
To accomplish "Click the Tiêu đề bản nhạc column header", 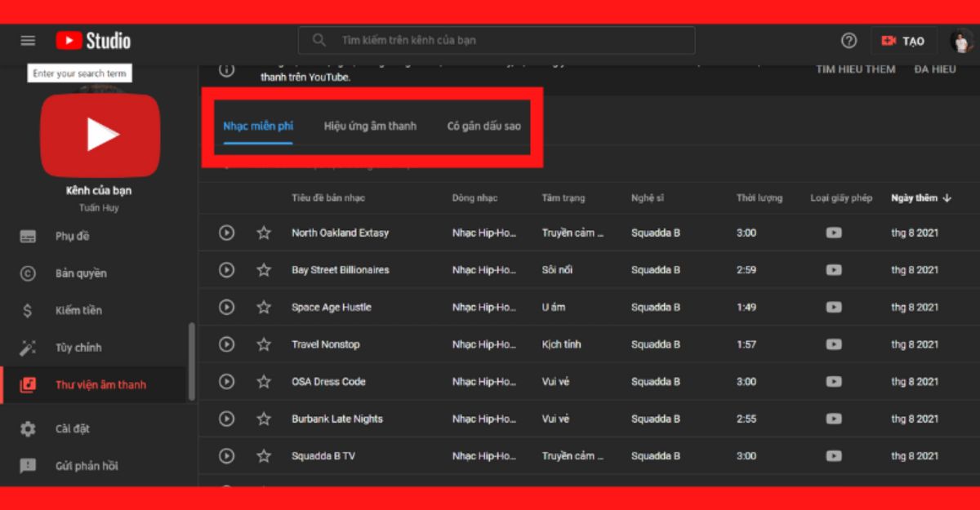I will point(328,198).
